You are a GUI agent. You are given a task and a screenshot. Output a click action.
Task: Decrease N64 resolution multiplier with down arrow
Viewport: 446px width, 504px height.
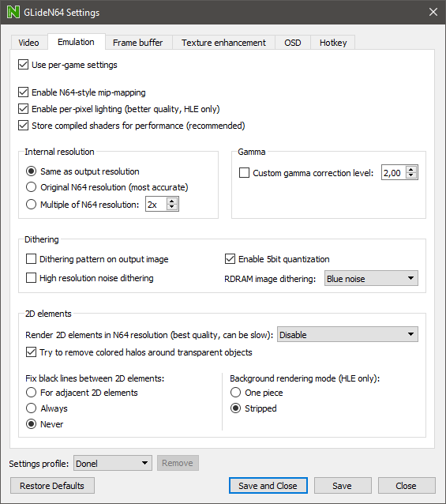172,207
